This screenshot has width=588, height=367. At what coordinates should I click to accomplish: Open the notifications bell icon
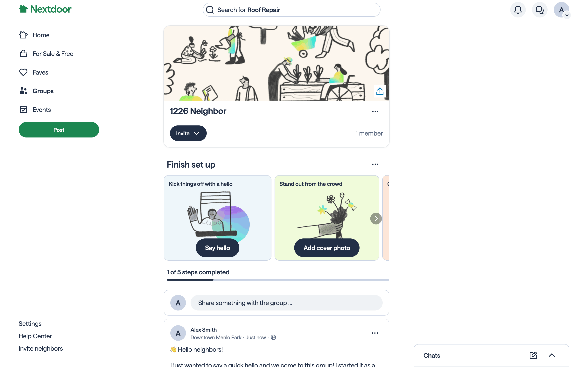[x=518, y=10]
